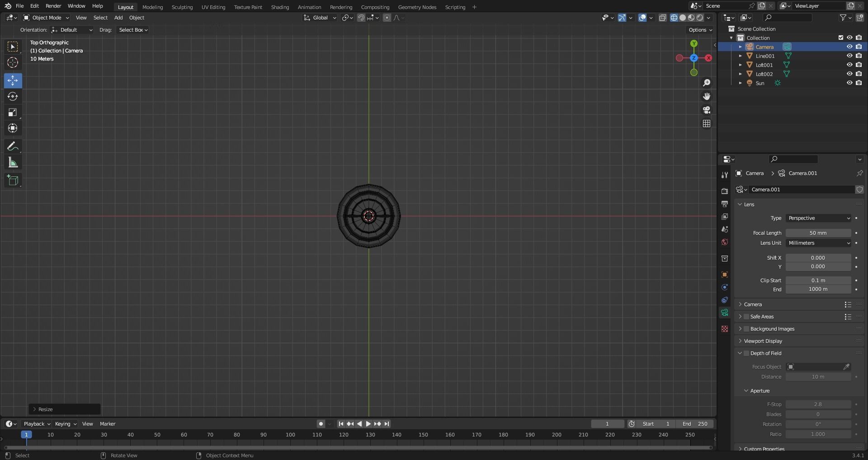Click the Blender logo menu icon

8,6
